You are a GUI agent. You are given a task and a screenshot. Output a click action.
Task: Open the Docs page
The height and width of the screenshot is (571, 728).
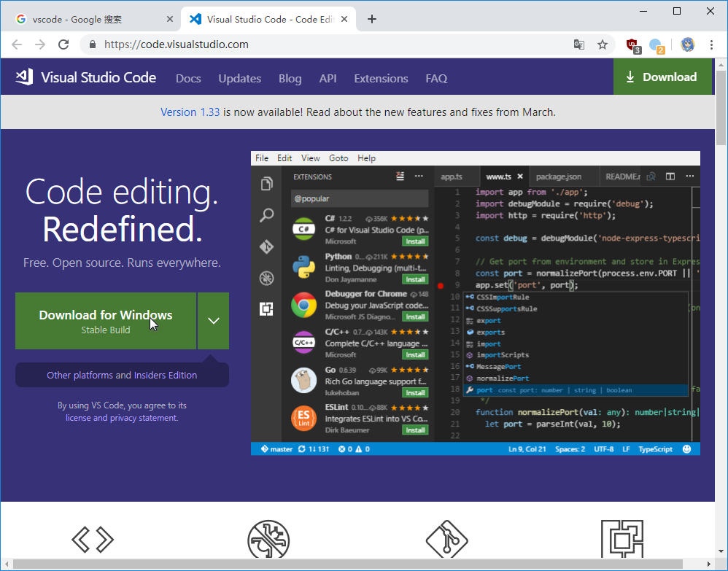click(188, 79)
